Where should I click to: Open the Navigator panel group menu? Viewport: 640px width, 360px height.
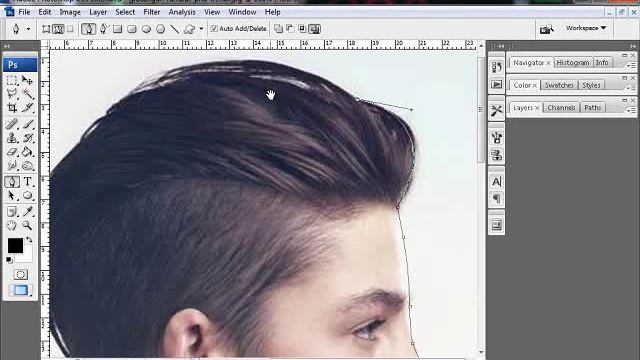point(632,65)
